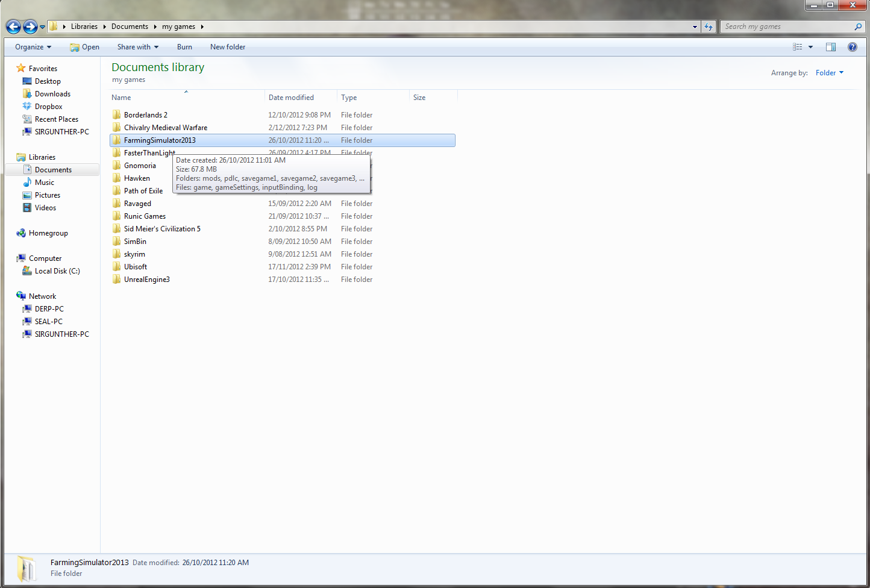Click the Chivalry Medieval Warfare folder icon
Image resolution: width=870 pixels, height=588 pixels.
click(x=117, y=127)
